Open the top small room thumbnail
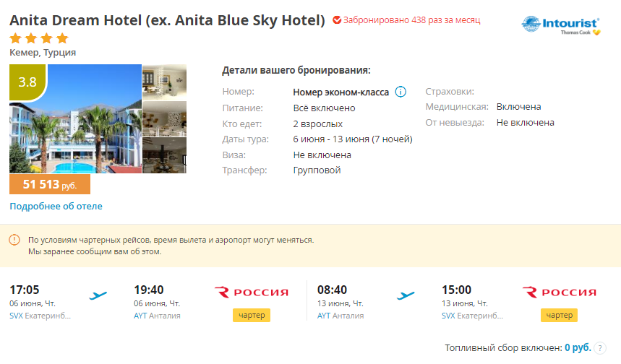This screenshot has height=364, width=621. tap(164, 82)
